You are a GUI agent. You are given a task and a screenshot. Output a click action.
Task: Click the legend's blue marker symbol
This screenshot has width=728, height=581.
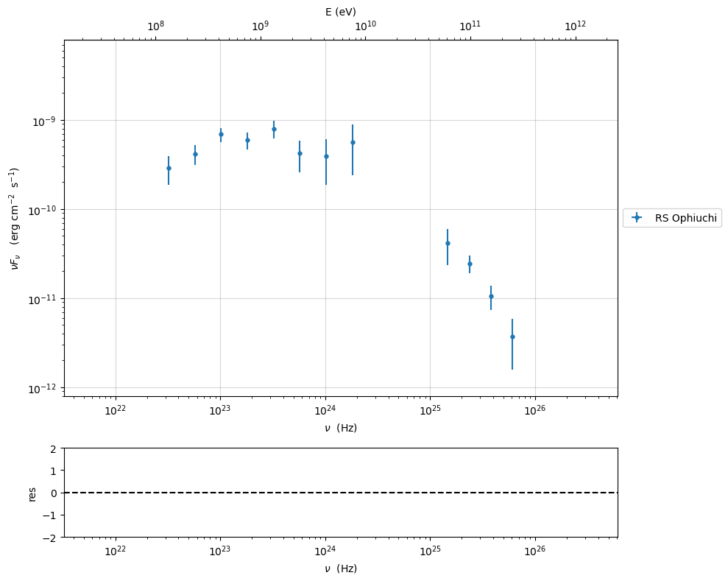(x=637, y=217)
